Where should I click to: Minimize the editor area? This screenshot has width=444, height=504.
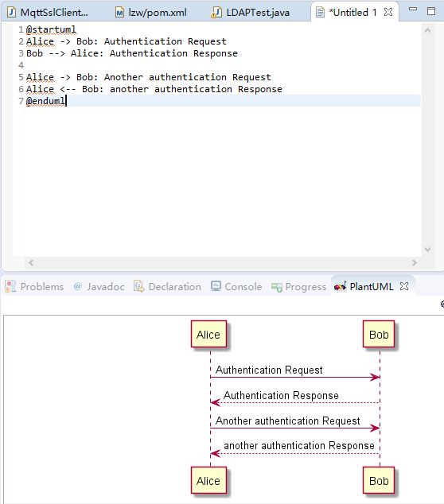[x=413, y=10]
